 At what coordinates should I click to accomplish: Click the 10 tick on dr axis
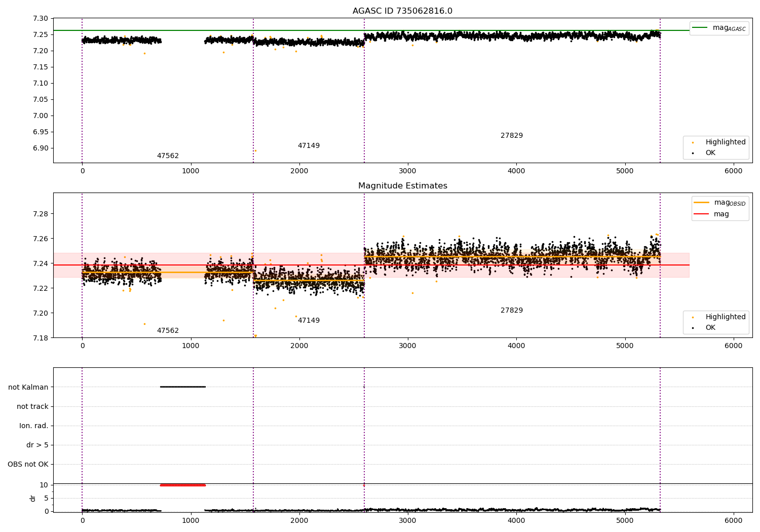44,485
